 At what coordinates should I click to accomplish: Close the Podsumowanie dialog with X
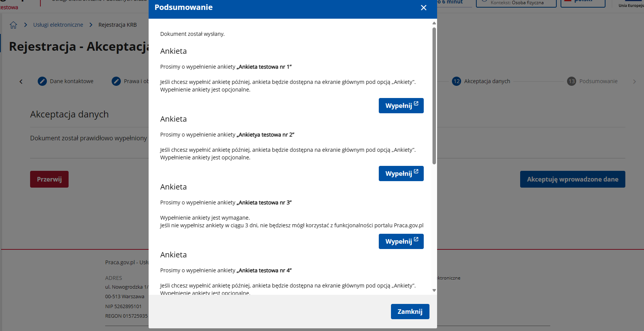[x=423, y=8]
